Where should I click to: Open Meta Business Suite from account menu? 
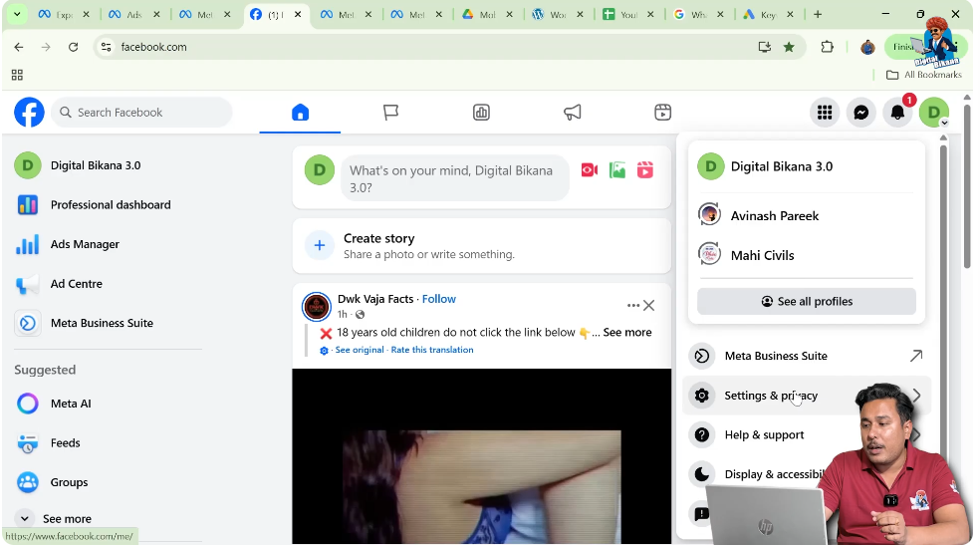807,356
